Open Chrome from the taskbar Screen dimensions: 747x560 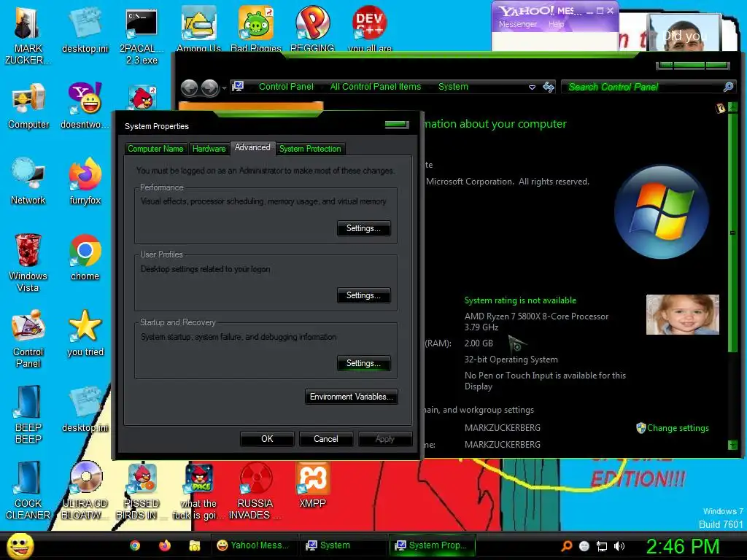(135, 545)
